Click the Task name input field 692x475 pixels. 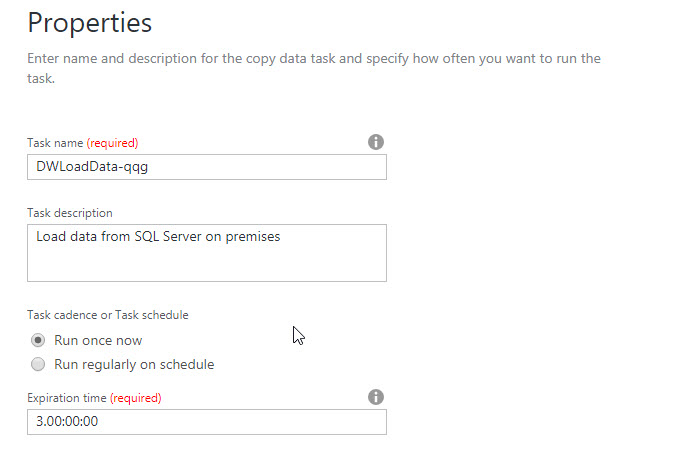coord(206,167)
